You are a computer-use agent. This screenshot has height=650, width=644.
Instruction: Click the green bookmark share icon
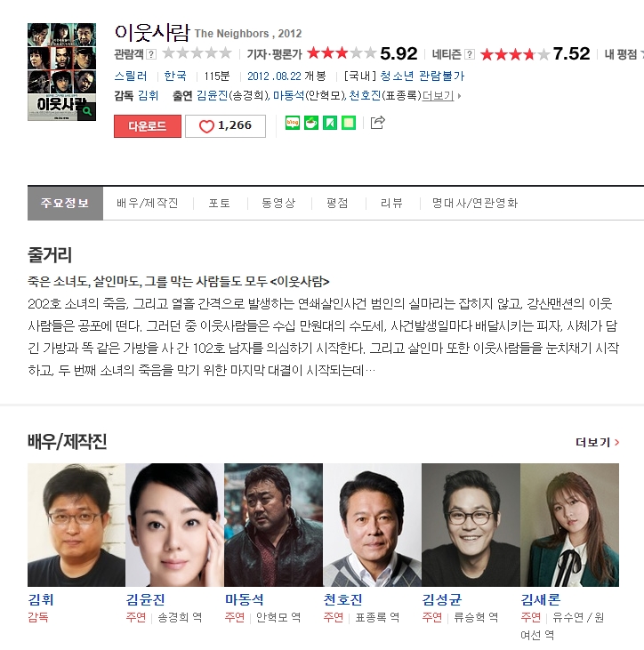[330, 123]
